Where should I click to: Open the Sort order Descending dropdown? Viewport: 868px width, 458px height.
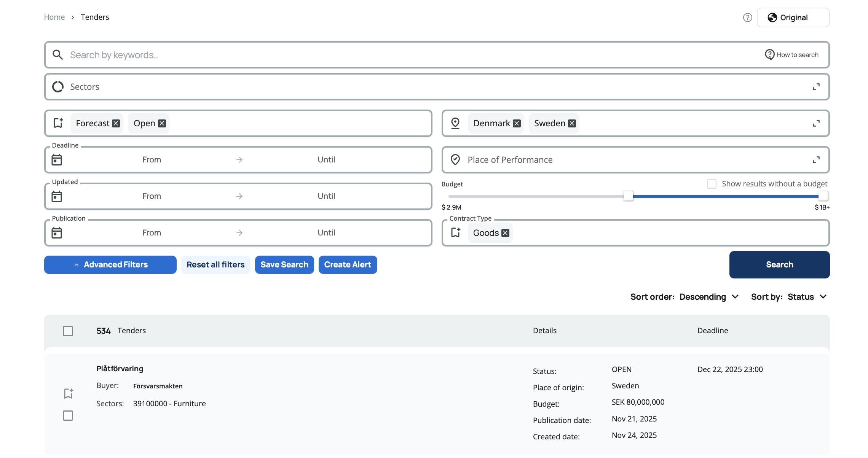tap(708, 297)
